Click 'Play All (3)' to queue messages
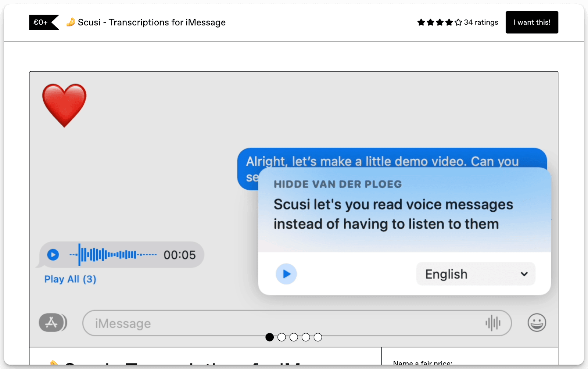The image size is (588, 369). click(70, 279)
